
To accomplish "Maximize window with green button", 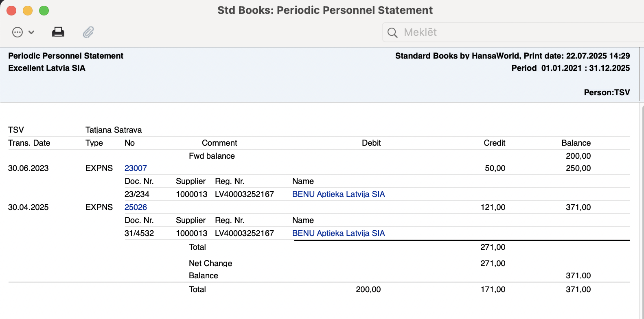I will tap(44, 11).
